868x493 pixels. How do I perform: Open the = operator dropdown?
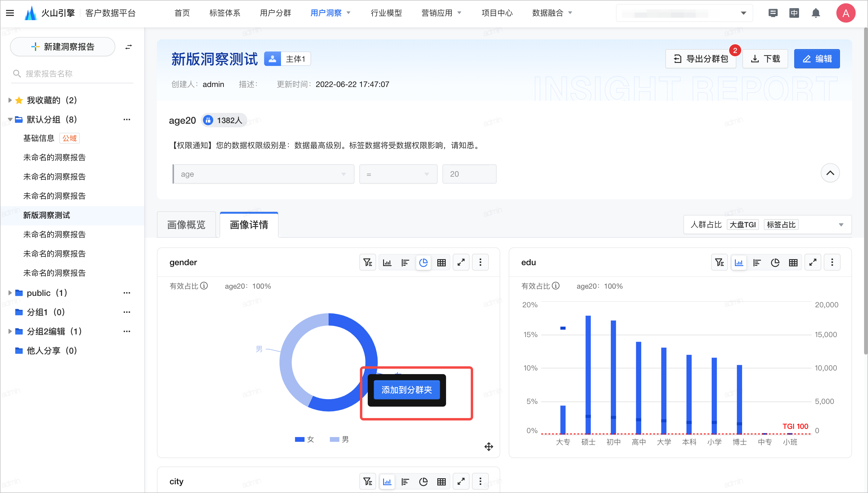pos(398,174)
